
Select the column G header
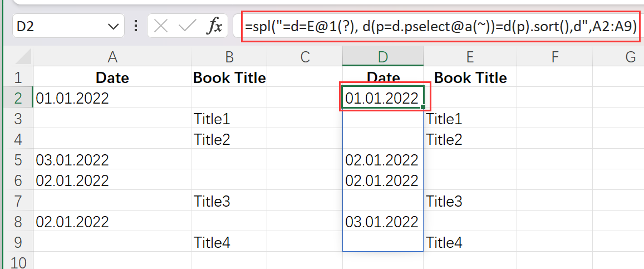point(630,57)
